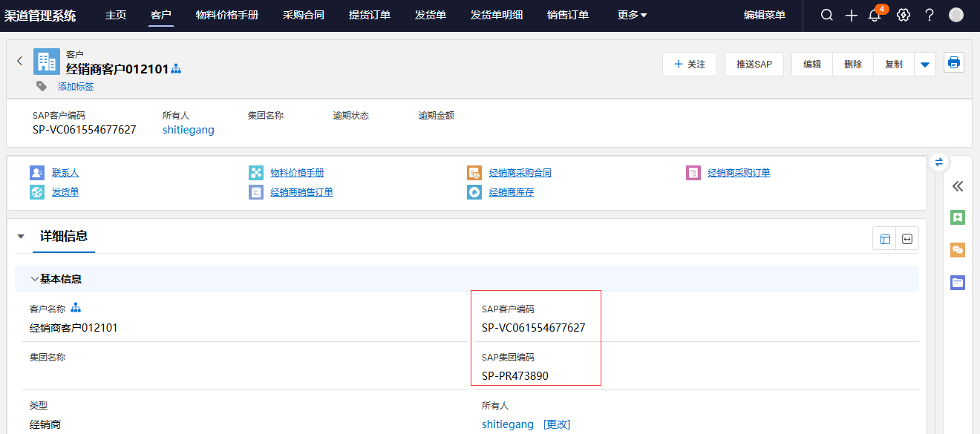
Task: Open the orange chat sidebar icon
Action: coord(958,250)
